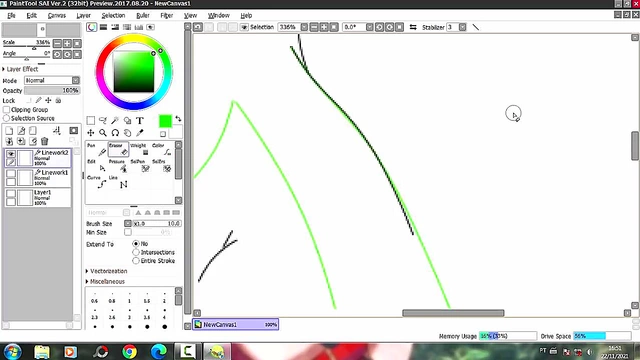The image size is (640, 360).
Task: Choose the rectangular selection tool
Action: click(x=91, y=120)
